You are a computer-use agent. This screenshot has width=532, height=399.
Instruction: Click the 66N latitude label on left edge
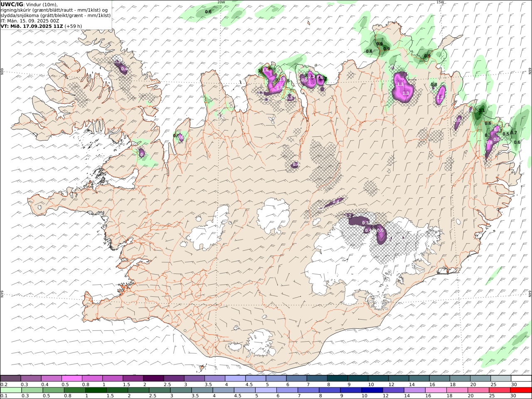pyautogui.click(x=2, y=72)
